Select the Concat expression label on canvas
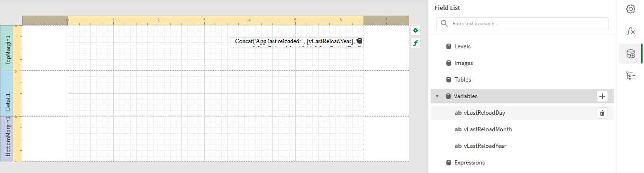 (297, 42)
